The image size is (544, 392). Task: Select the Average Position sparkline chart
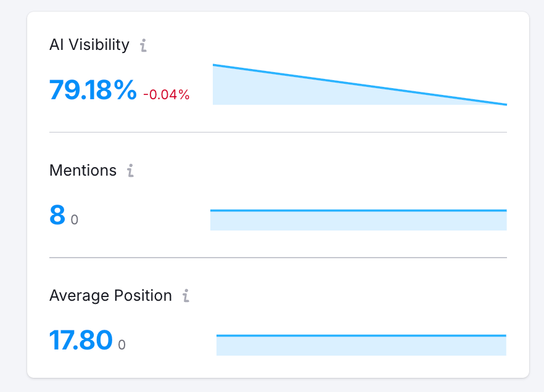361,345
